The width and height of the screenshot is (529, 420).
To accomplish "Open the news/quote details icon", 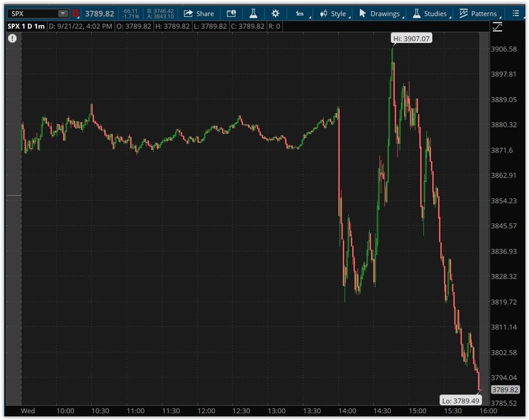I will [x=231, y=13].
